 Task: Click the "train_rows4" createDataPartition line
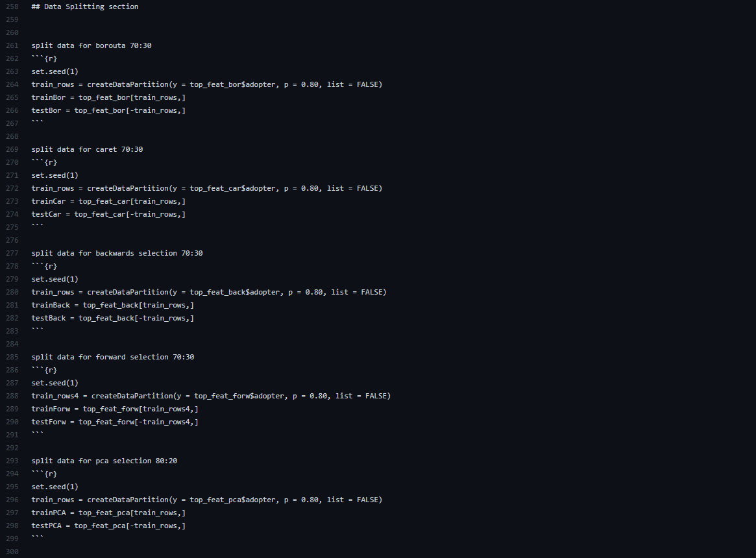[211, 396]
